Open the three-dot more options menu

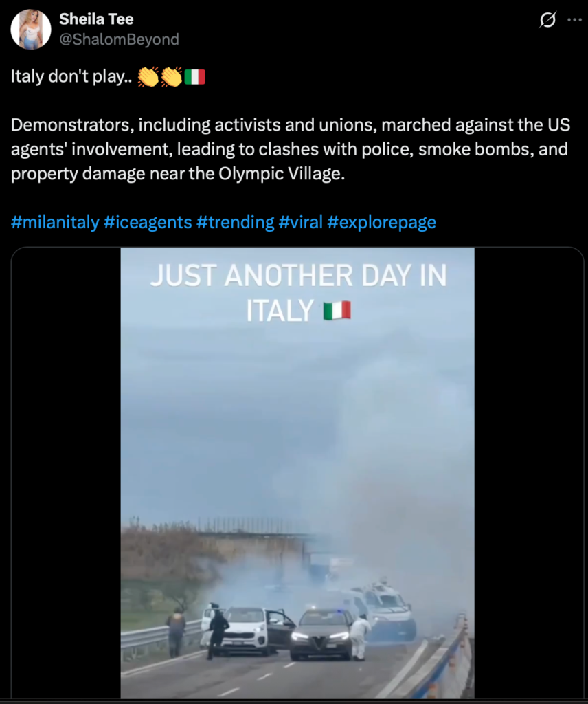(x=574, y=20)
